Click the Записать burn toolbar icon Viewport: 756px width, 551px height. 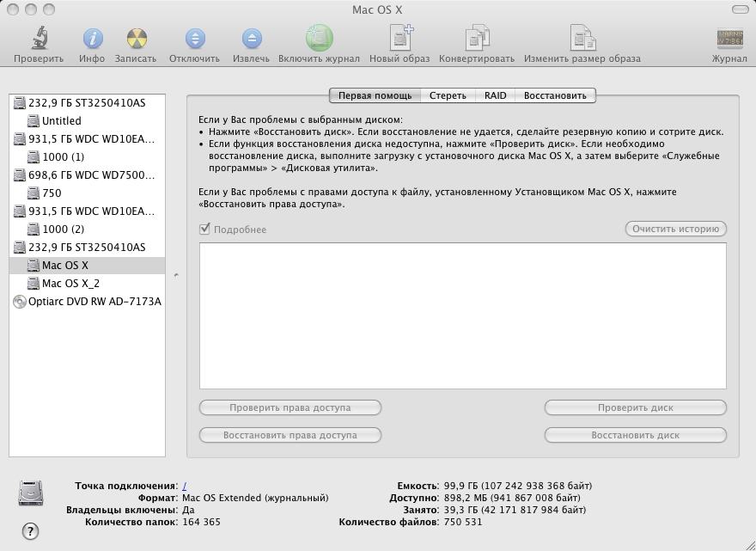pyautogui.click(x=137, y=38)
